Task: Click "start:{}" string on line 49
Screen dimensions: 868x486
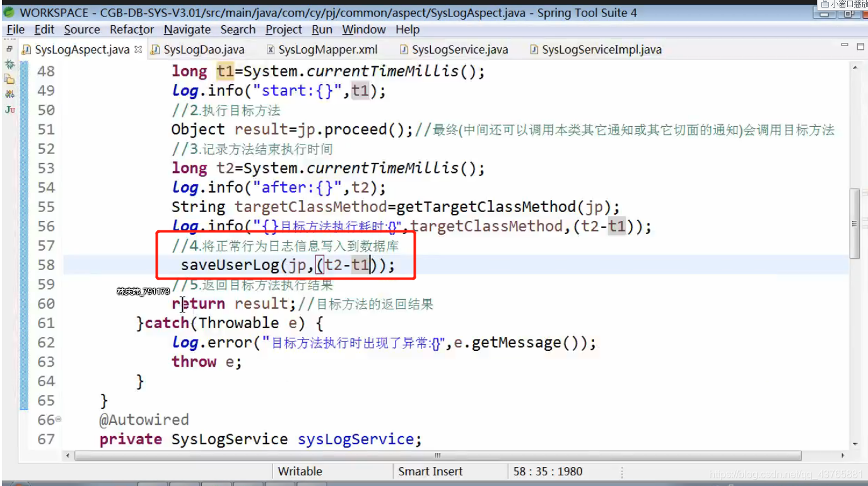Action: (302, 90)
